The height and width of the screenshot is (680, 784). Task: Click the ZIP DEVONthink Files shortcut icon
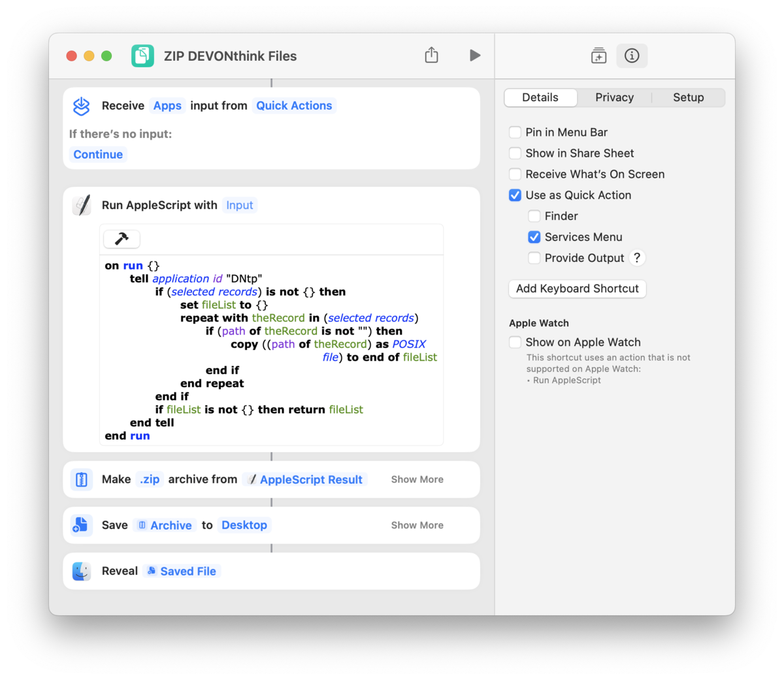click(x=142, y=56)
